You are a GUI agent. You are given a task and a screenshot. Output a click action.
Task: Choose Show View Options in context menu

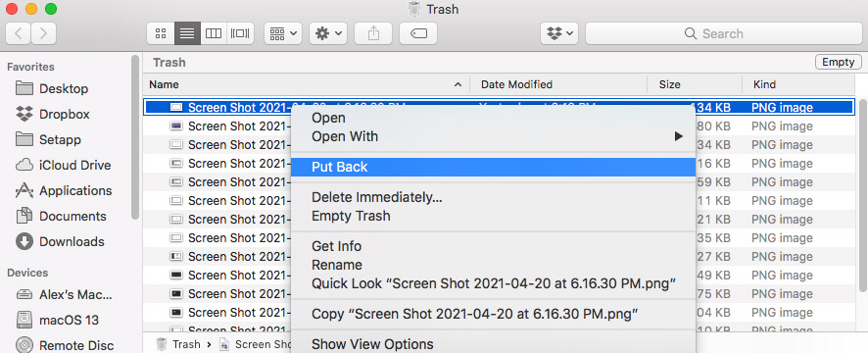tap(493, 345)
